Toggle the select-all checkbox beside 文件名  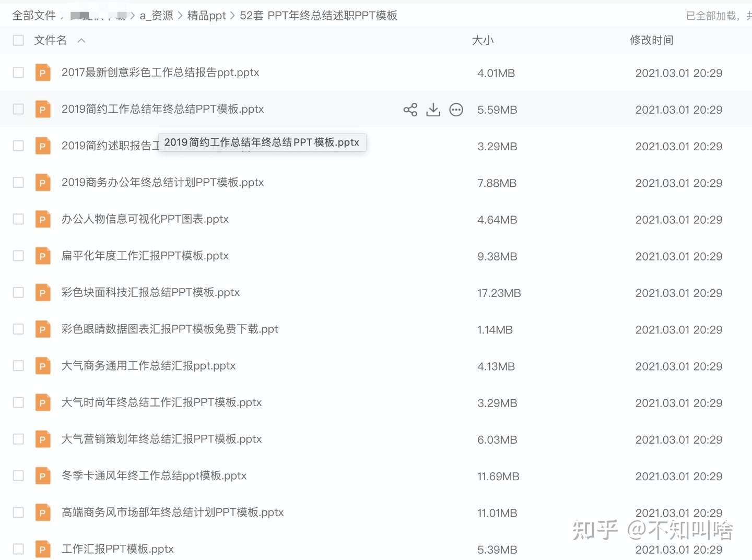coord(18,40)
